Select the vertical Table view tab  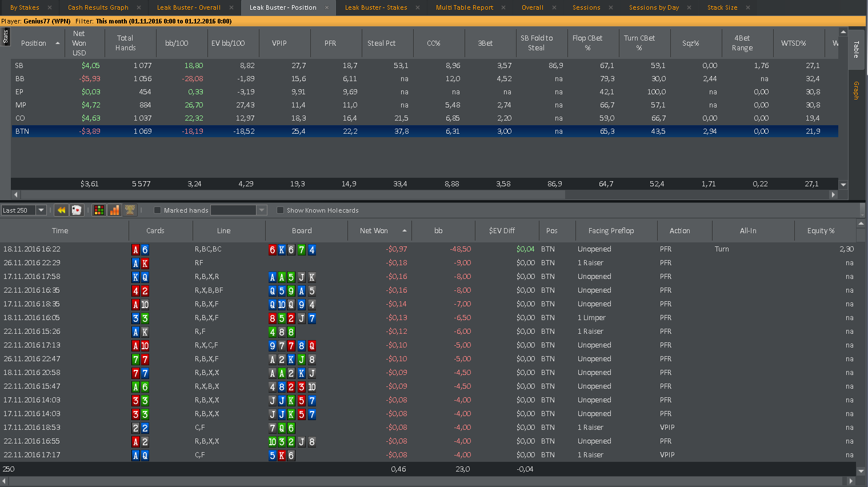tap(856, 50)
